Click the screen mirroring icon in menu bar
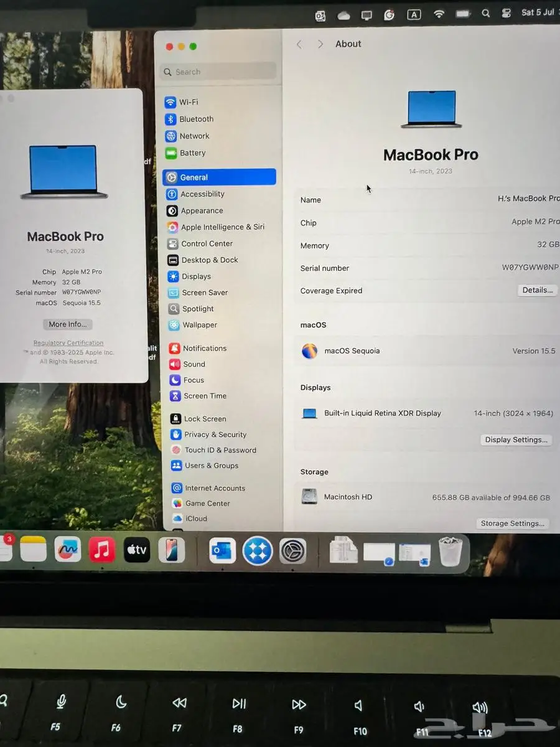The height and width of the screenshot is (747, 560). point(367,15)
